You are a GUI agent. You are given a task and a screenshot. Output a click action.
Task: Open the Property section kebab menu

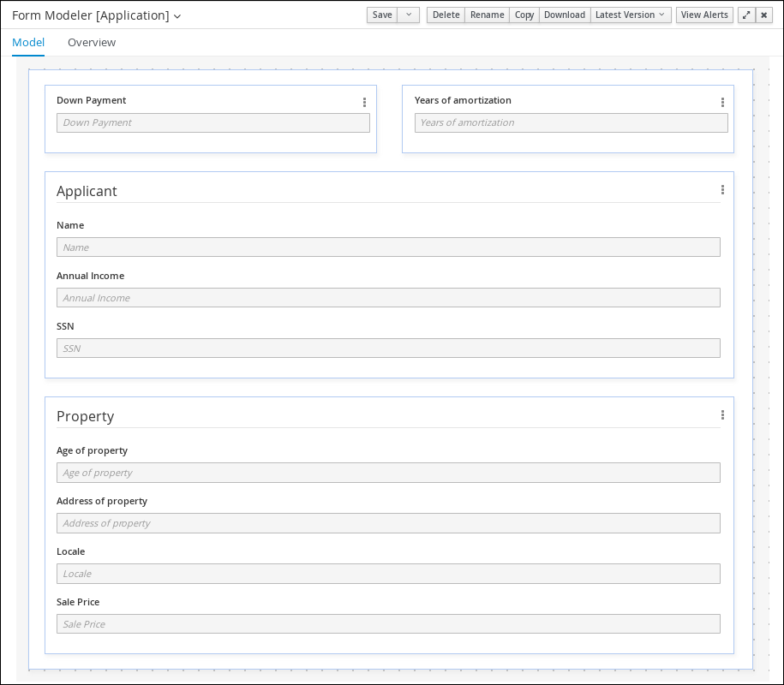[722, 415]
